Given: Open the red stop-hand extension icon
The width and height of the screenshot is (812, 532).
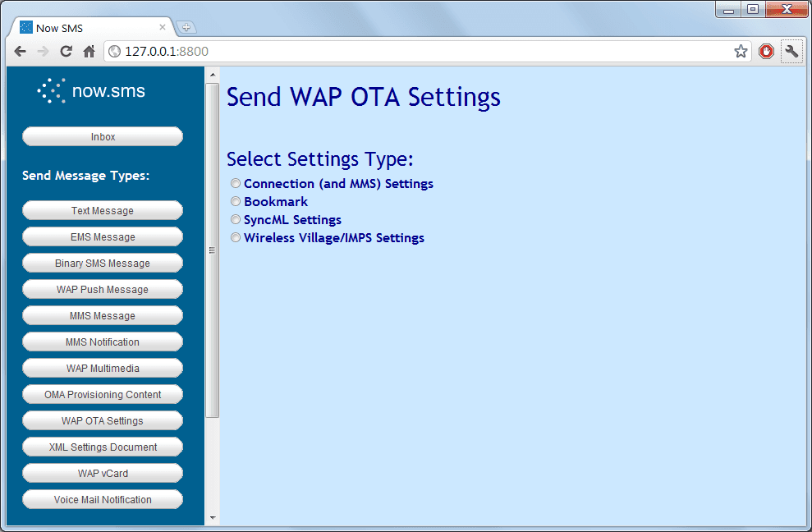Looking at the screenshot, I should 766,51.
